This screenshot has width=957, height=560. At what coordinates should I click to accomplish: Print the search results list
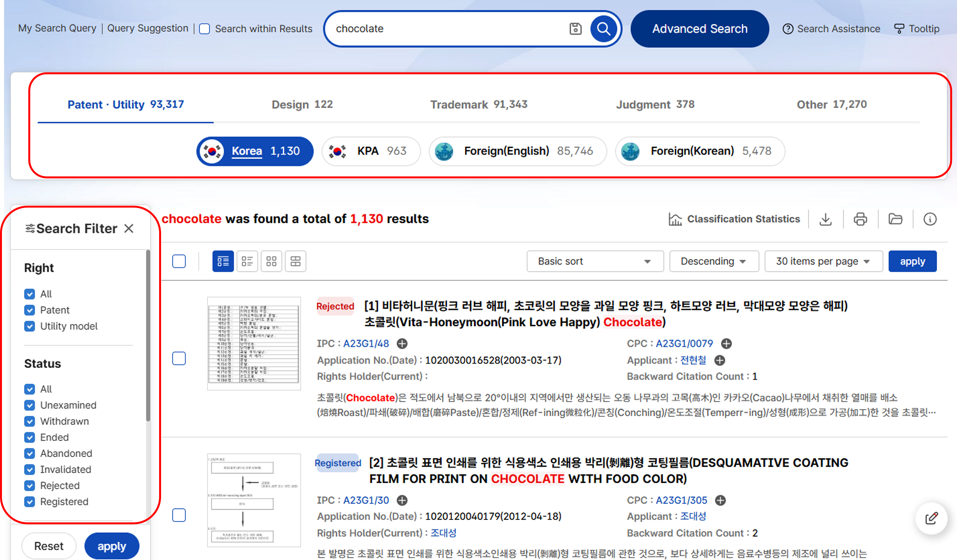point(860,219)
